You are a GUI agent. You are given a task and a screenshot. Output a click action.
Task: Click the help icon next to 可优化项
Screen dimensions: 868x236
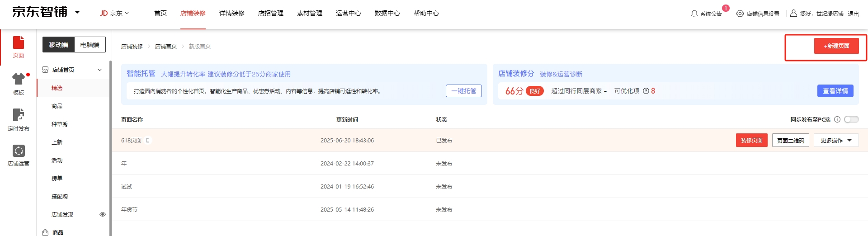click(x=646, y=91)
